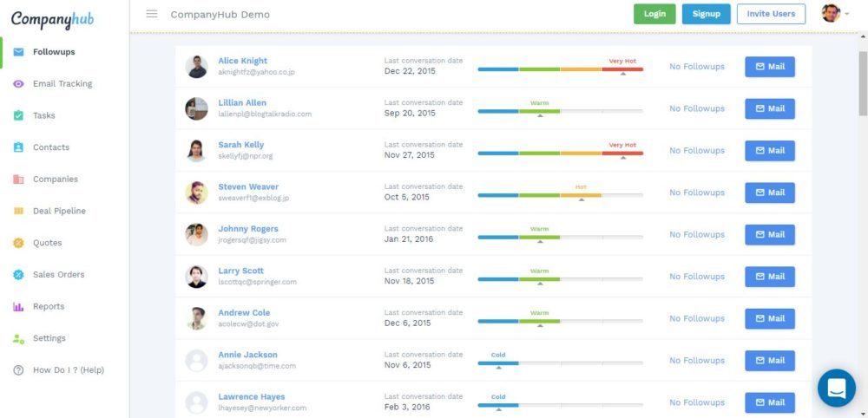The width and height of the screenshot is (868, 418).
Task: Open the Companies building icon
Action: 18,180
